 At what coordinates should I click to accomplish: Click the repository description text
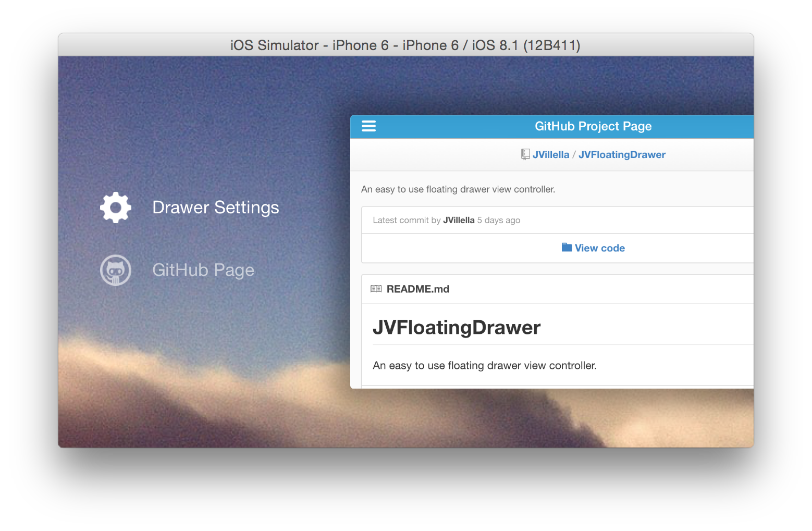coord(458,189)
